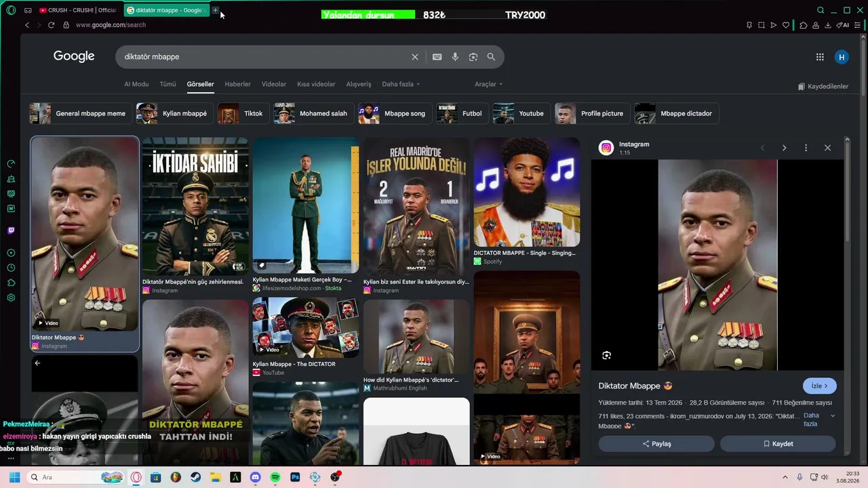The height and width of the screenshot is (488, 868).
Task: Show hidden icons in the system tray
Action: (x=785, y=477)
